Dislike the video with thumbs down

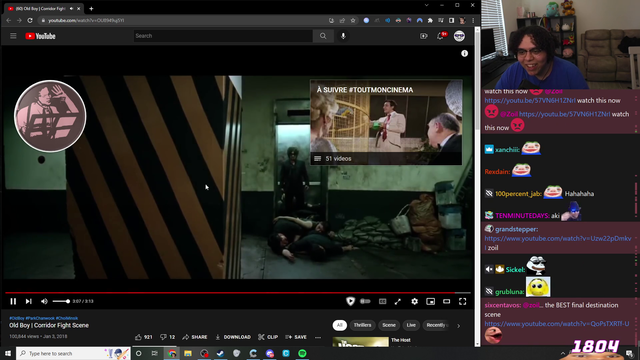point(167,337)
